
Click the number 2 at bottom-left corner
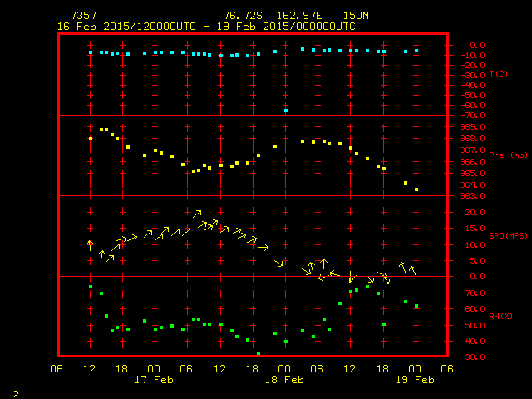[16, 392]
